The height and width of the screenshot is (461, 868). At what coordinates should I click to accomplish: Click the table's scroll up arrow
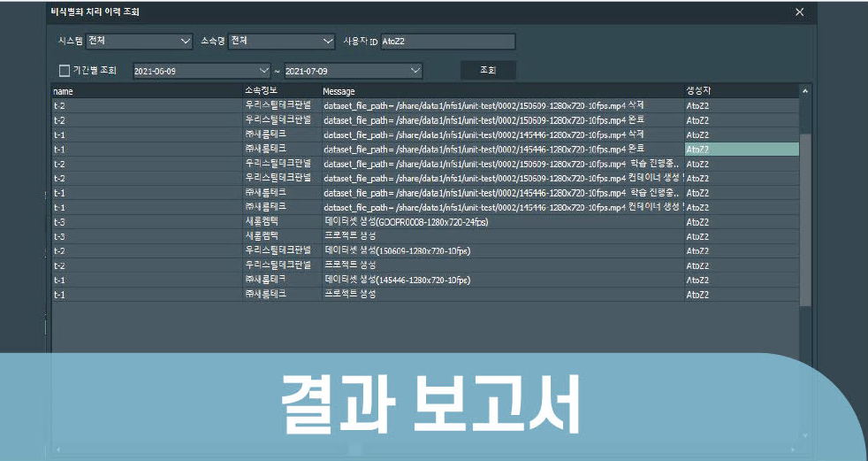point(805,91)
